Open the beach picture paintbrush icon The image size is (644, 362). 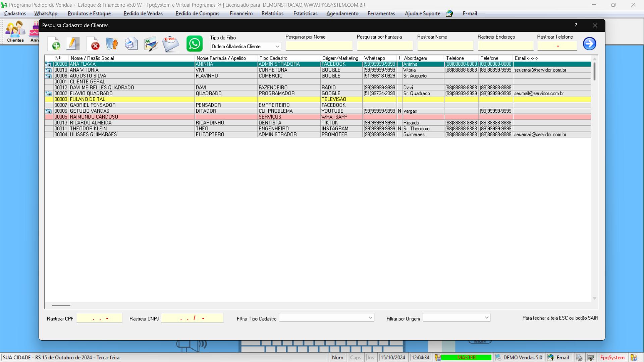click(151, 44)
